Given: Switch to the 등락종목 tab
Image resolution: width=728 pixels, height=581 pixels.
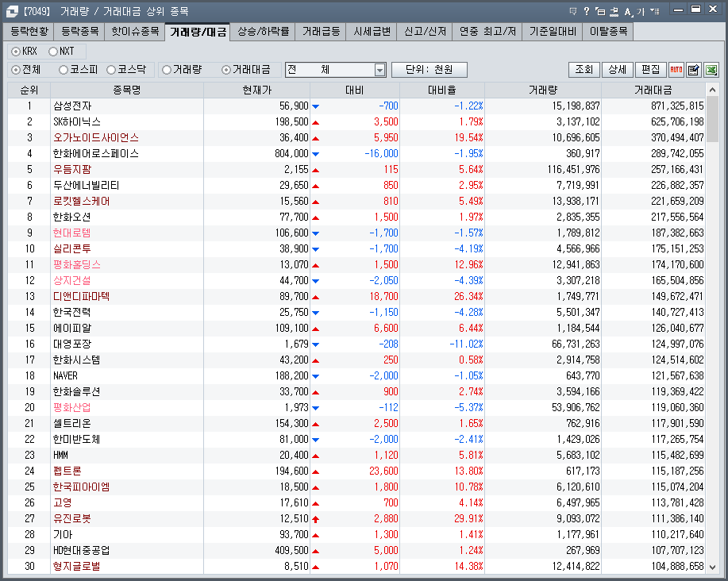Looking at the screenshot, I should click(80, 32).
